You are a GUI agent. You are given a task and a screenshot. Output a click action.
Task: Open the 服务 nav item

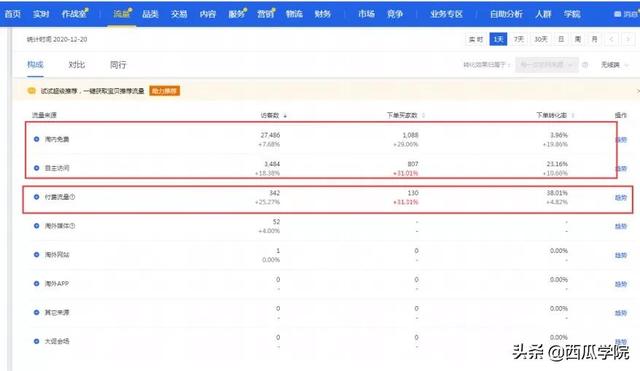point(237,14)
